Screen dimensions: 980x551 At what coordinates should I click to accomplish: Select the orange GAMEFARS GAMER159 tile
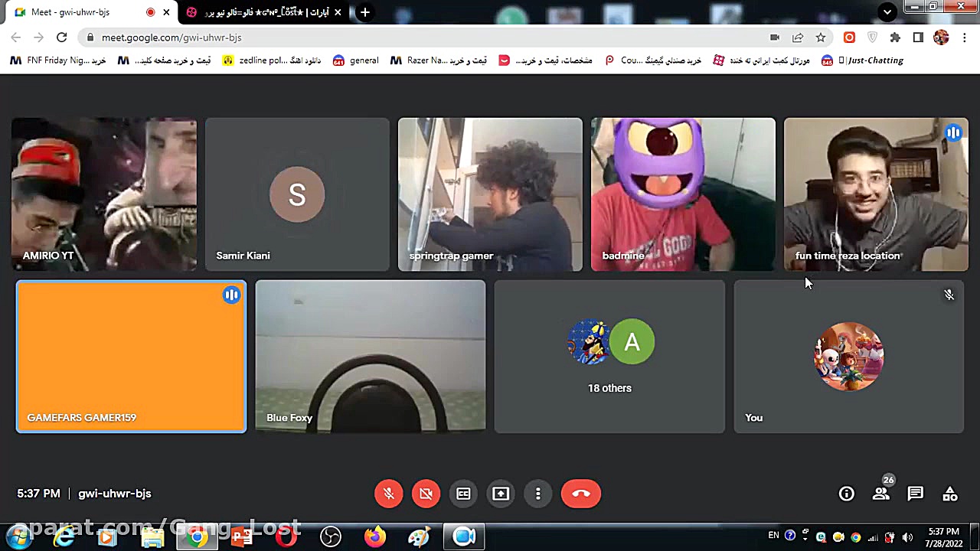(x=131, y=357)
